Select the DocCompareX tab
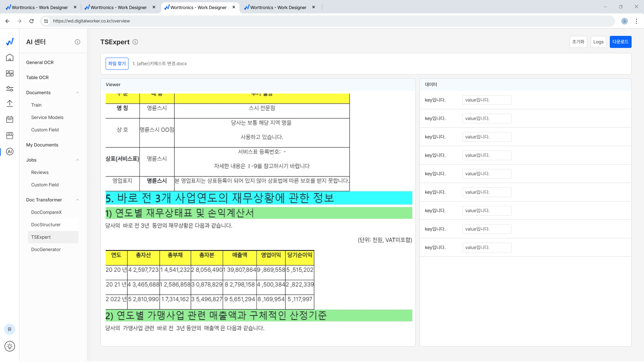644x362 pixels. coord(46,212)
